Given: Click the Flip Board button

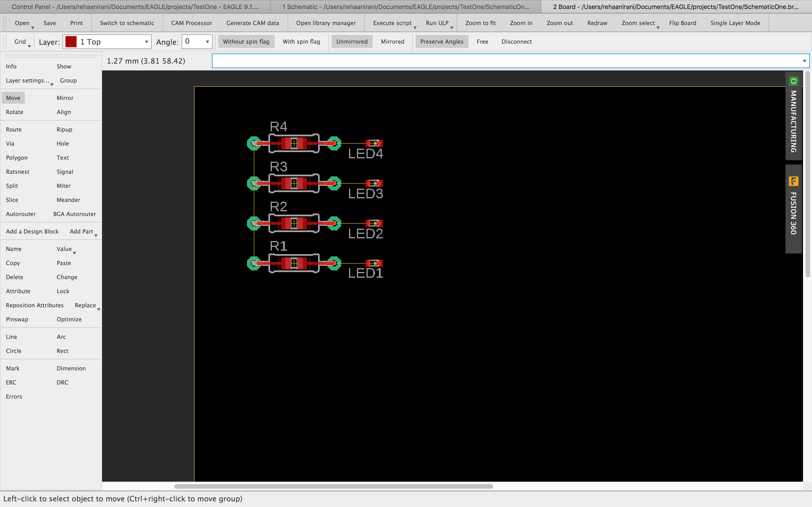Looking at the screenshot, I should 682,23.
